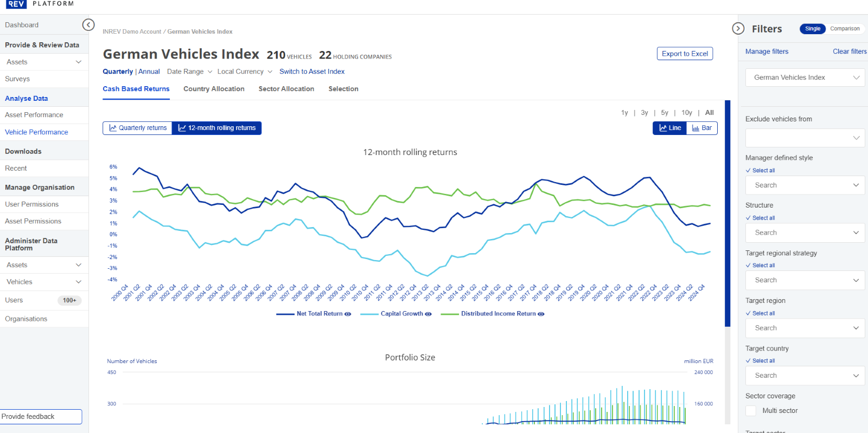
Task: Collapse the Filters panel arrow icon
Action: (x=738, y=29)
